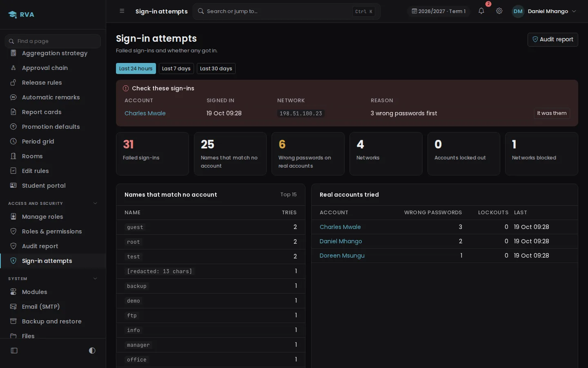Collapse sidebar panel icon at bottom
Viewport: 588px width, 368px height.
14,350
